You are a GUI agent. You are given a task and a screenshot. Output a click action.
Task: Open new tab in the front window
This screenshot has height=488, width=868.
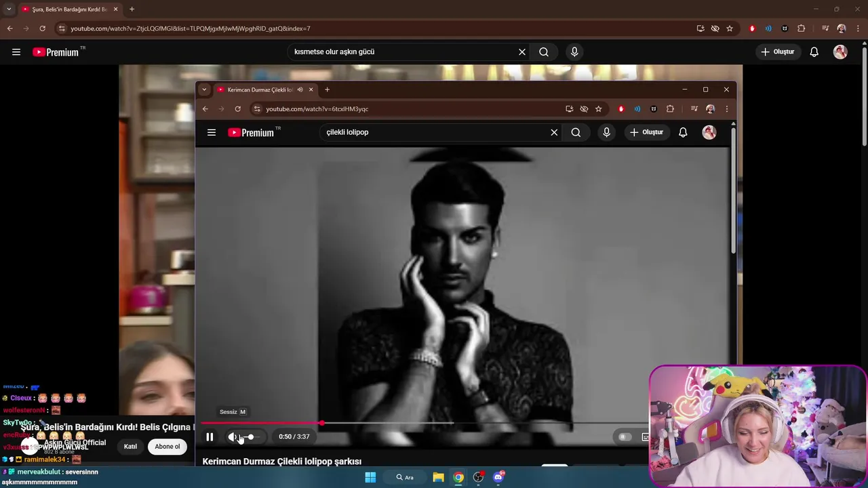pos(327,89)
